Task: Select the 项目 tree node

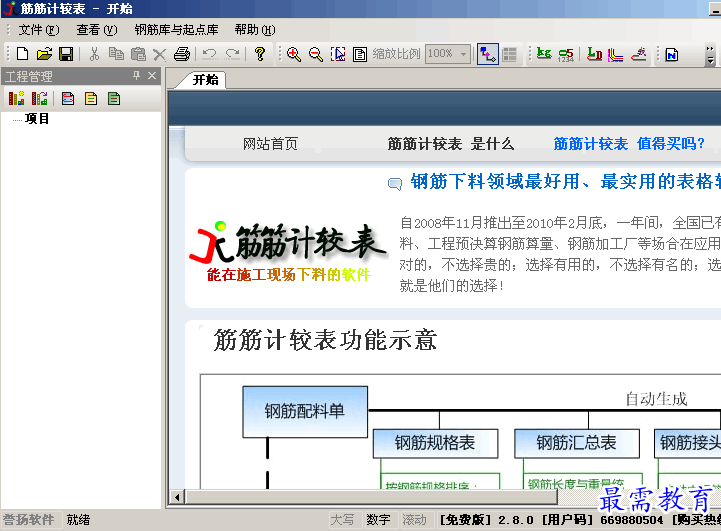Action: pos(37,119)
